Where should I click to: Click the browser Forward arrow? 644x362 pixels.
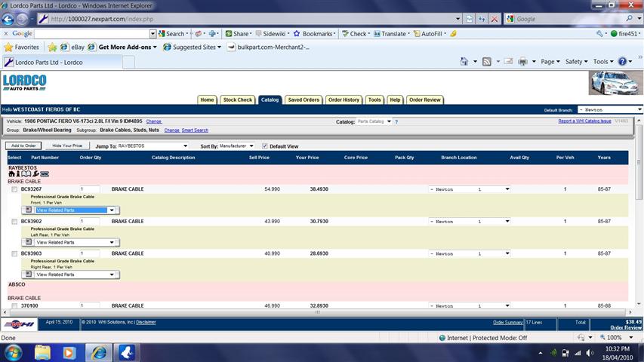22,19
